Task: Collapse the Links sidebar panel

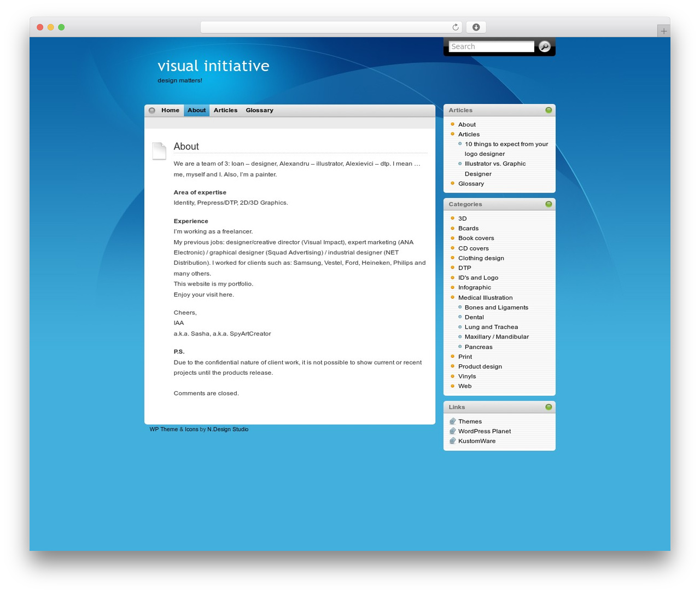Action: tap(549, 407)
